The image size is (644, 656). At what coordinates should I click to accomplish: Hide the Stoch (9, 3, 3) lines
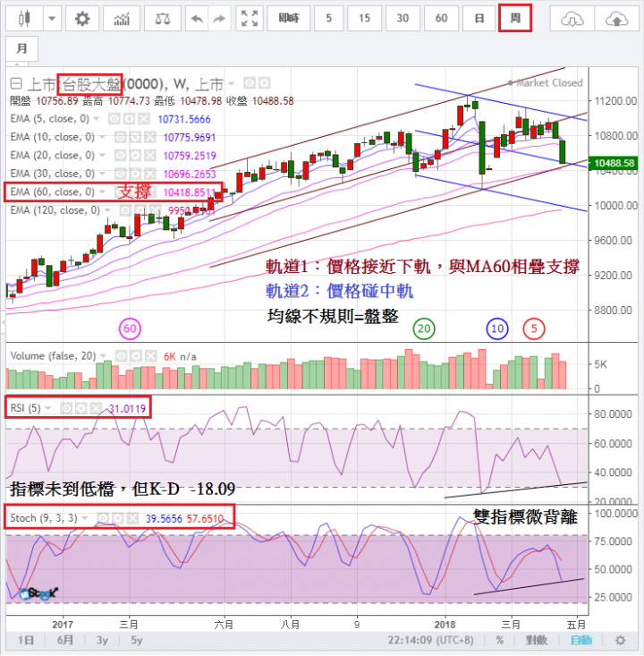pyautogui.click(x=103, y=518)
